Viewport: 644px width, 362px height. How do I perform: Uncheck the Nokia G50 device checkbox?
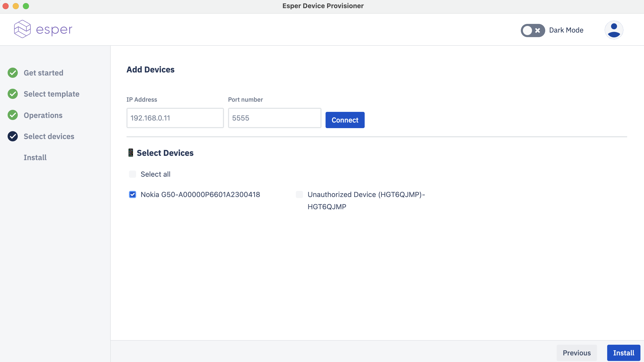(133, 194)
